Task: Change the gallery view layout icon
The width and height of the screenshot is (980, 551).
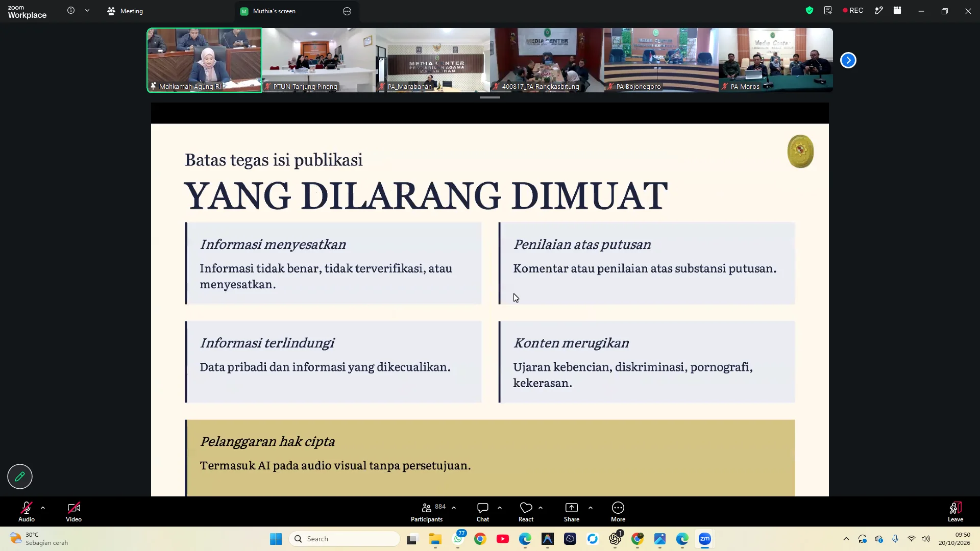Action: [897, 10]
